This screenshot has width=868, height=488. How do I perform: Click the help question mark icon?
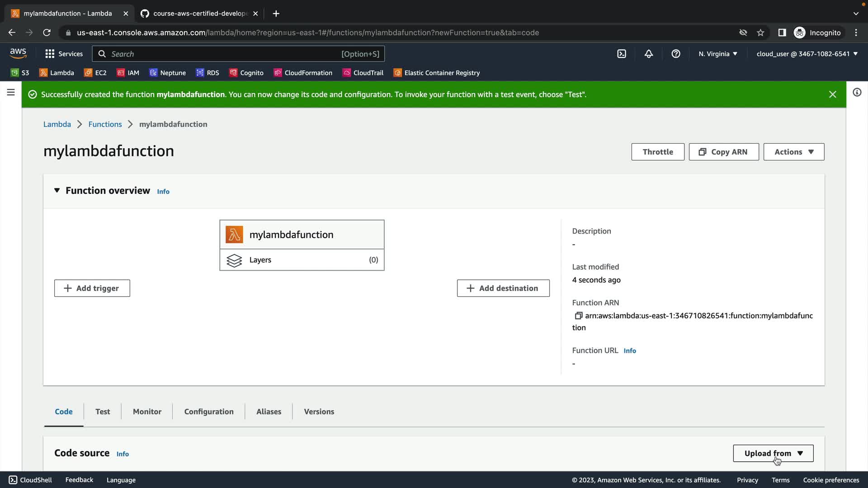coord(675,54)
